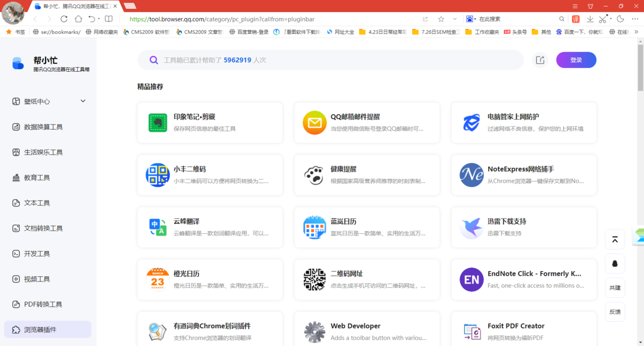The image size is (644, 346).
Task: Collapse the 壁纸中心 chevron
Action: click(x=83, y=101)
